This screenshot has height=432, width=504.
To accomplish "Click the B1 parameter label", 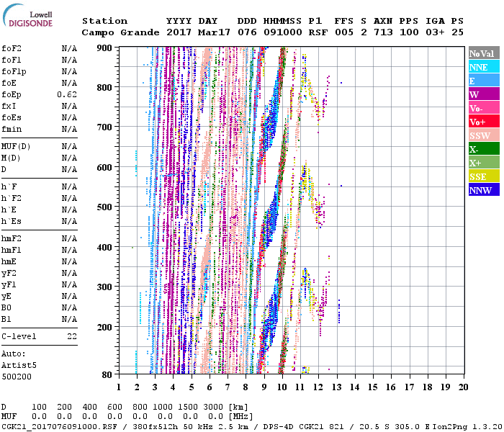I will [x=6, y=319].
